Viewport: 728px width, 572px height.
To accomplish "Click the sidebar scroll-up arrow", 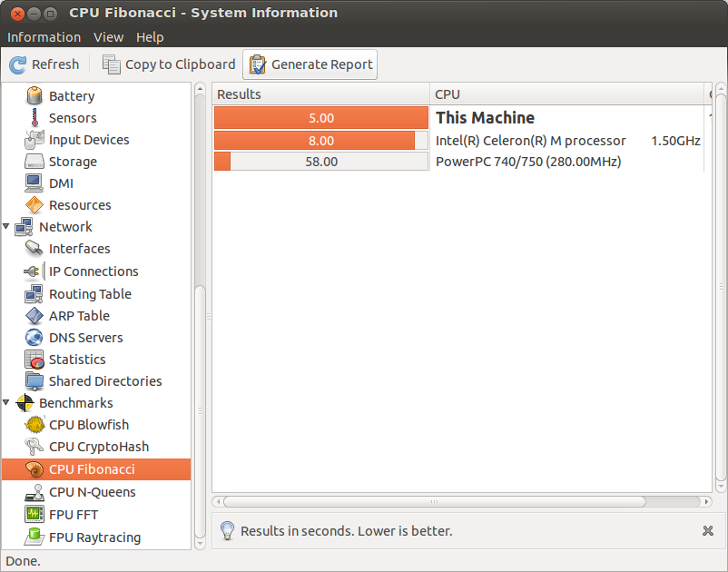I will click(x=200, y=88).
